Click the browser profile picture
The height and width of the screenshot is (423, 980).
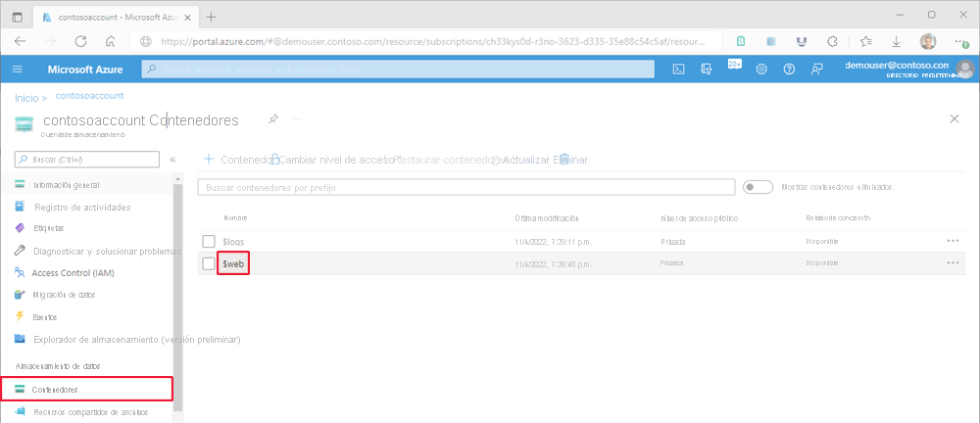coord(928,41)
